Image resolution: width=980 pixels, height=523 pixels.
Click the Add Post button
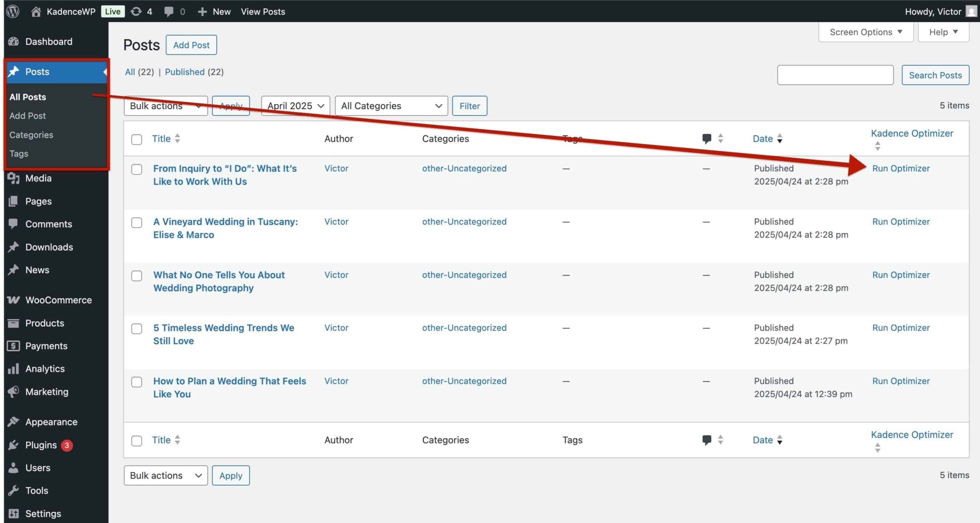[191, 45]
